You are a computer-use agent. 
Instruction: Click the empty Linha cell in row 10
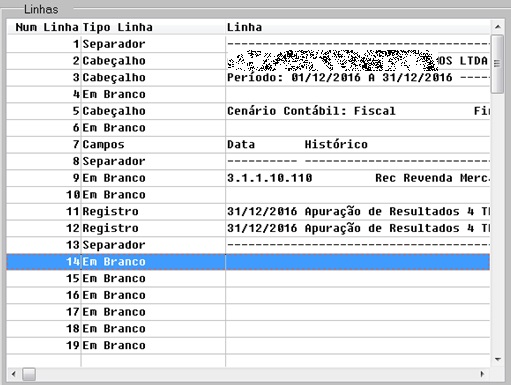click(x=358, y=195)
